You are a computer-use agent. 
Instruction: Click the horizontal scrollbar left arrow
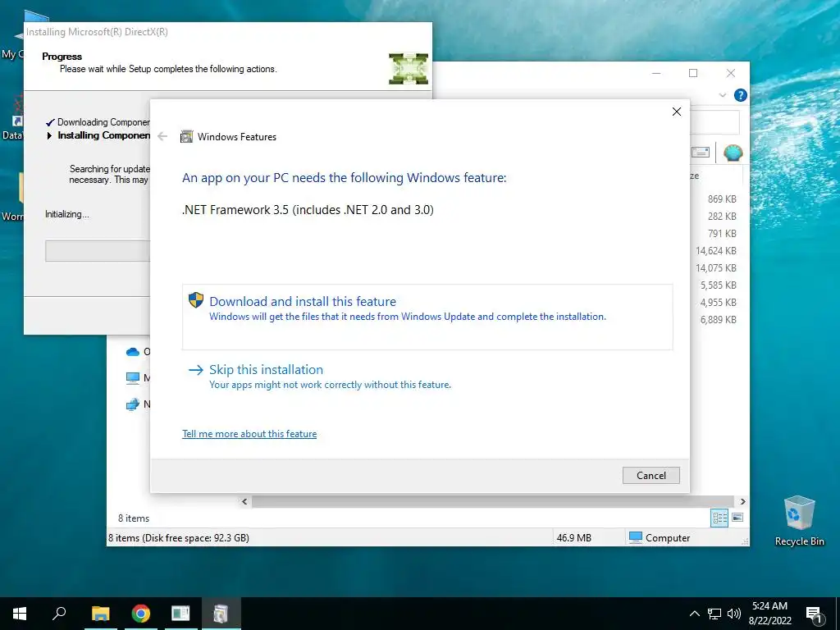point(244,501)
